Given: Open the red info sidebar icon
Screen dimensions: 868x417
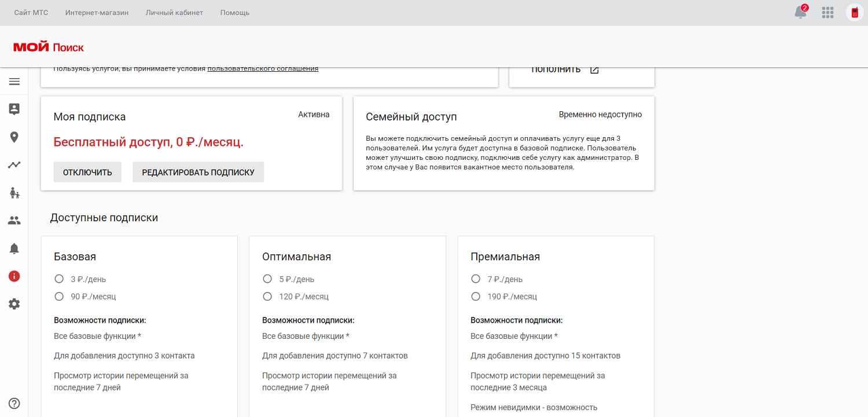Looking at the screenshot, I should pyautogui.click(x=14, y=276).
